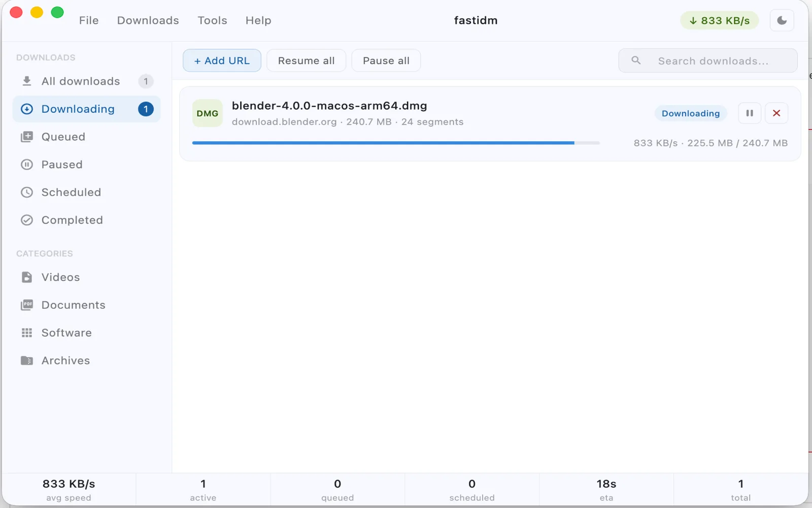The width and height of the screenshot is (812, 508).
Task: Show the Paused downloads list
Action: click(x=86, y=165)
